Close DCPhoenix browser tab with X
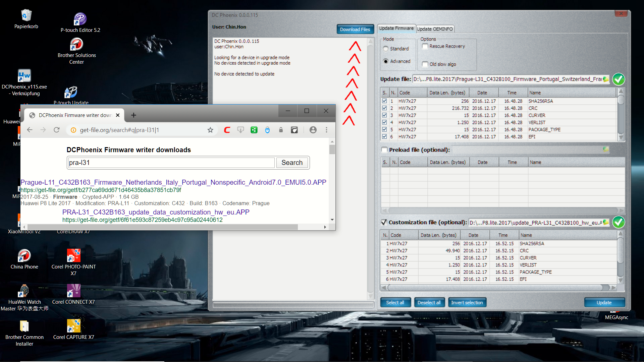The image size is (644, 362). click(118, 115)
